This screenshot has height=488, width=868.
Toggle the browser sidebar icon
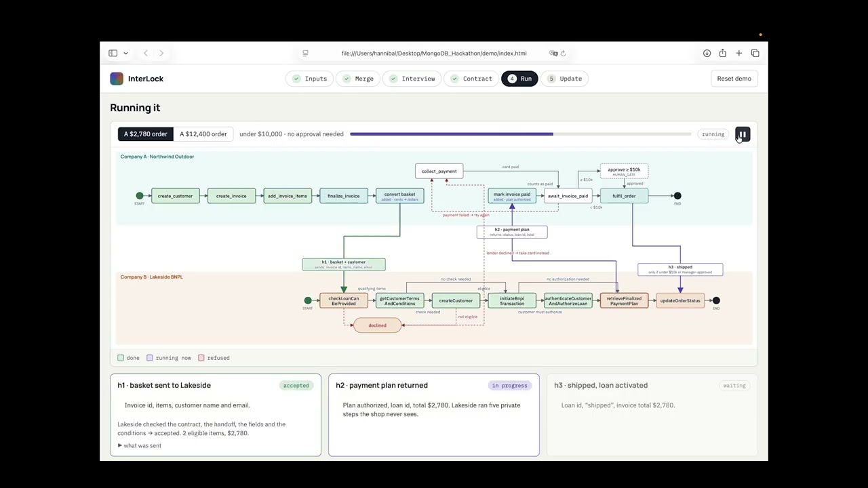[113, 53]
